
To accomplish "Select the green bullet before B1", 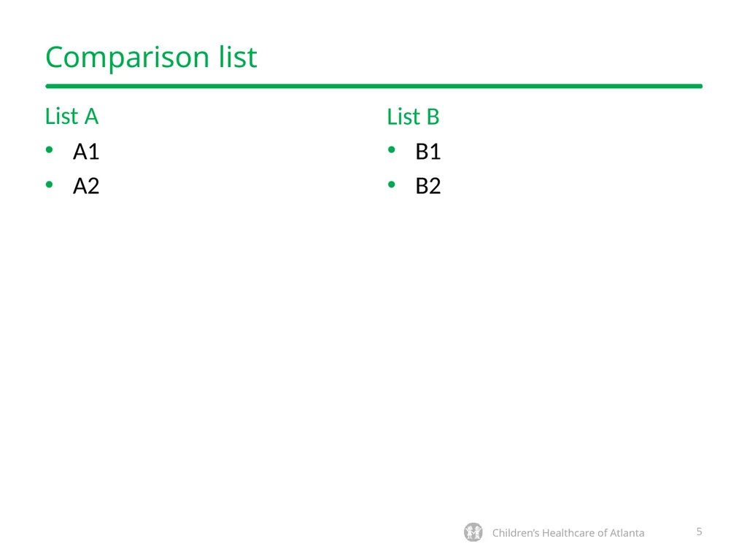I will pos(392,150).
